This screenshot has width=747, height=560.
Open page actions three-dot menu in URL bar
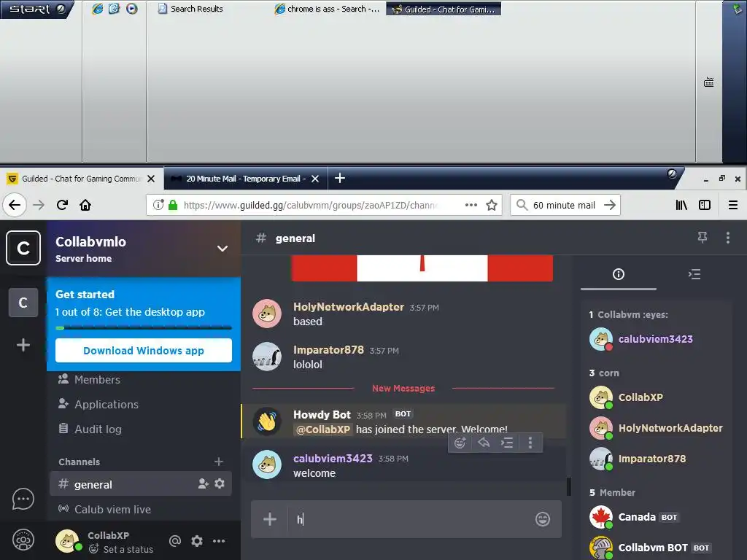[471, 205]
